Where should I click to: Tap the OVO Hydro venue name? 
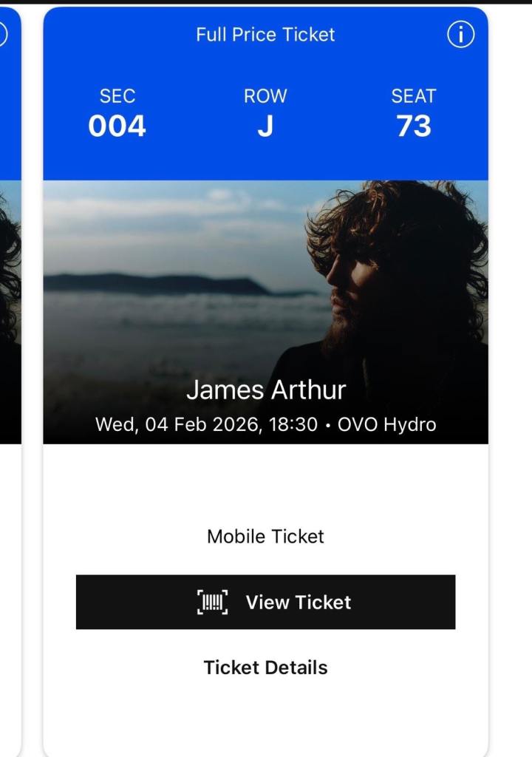[386, 425]
